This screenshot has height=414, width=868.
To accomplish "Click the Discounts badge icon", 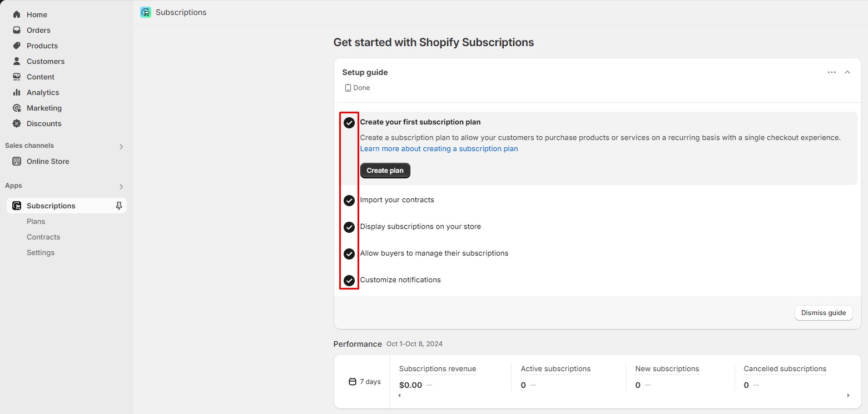I will pyautogui.click(x=17, y=123).
